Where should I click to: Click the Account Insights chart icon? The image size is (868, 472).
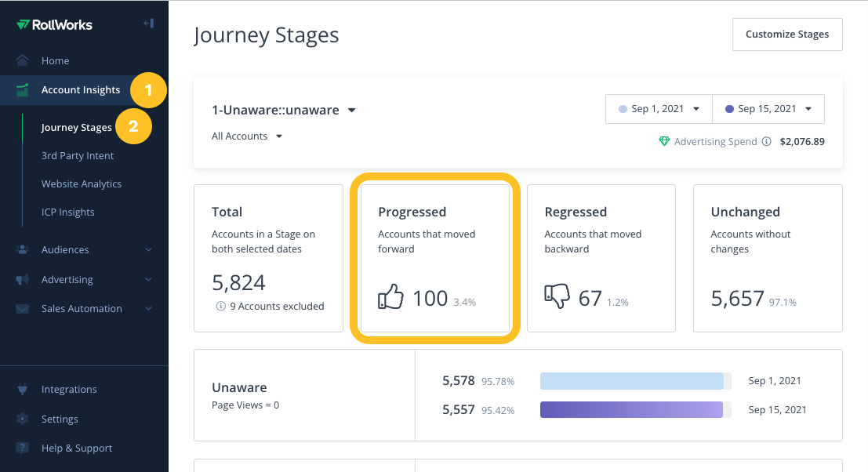(x=22, y=89)
